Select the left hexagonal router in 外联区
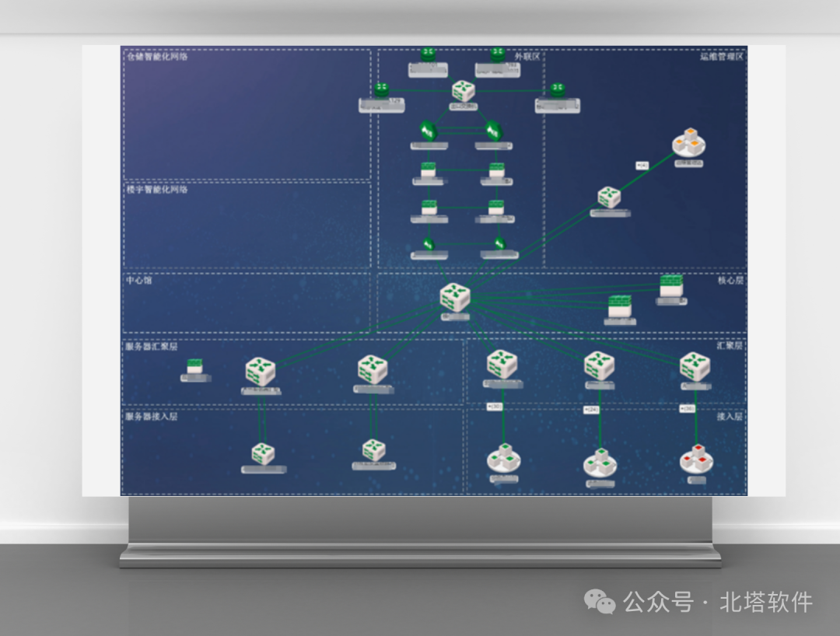 [428, 130]
